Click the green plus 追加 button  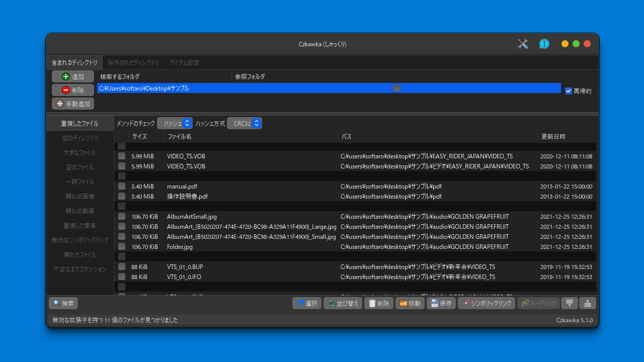click(73, 76)
